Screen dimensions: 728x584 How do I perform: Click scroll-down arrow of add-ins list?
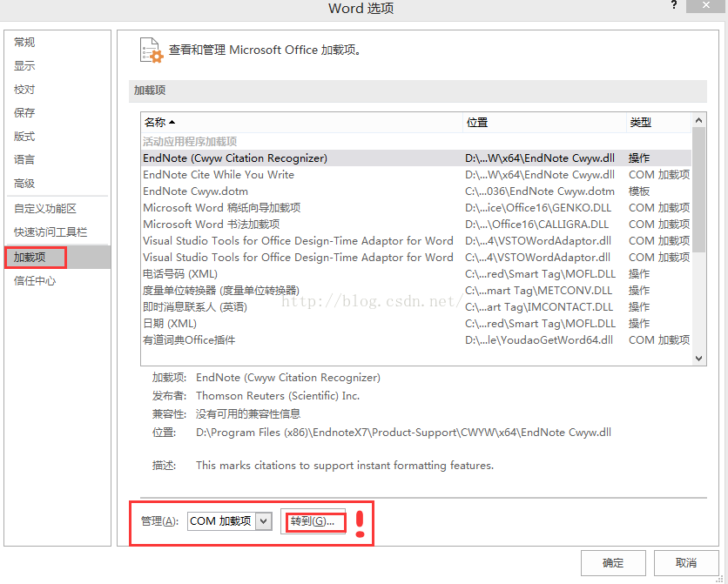(x=698, y=358)
